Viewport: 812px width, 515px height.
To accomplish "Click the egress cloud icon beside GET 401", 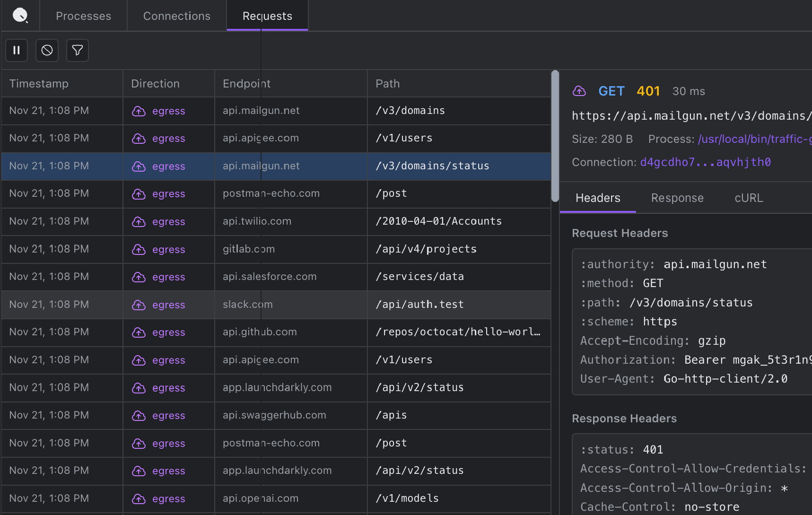I will 579,91.
